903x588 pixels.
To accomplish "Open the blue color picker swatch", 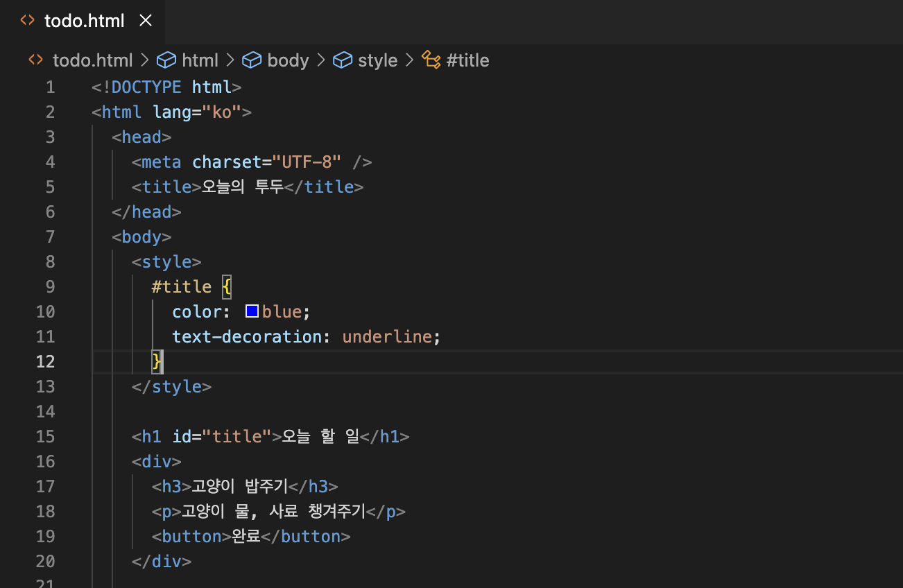I will (x=252, y=311).
